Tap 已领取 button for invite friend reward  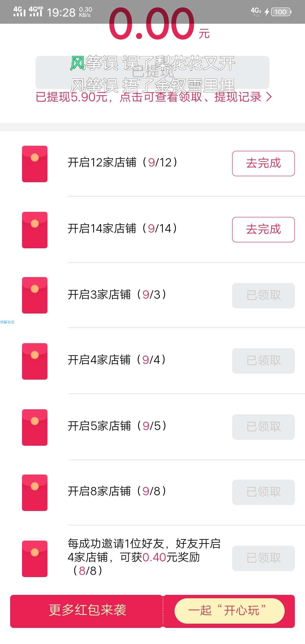pos(263,558)
